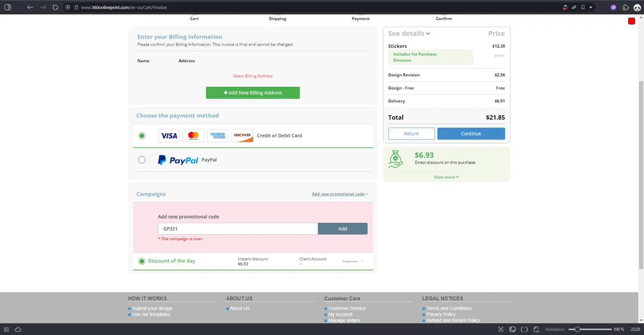Expand View more in discount box
The height and width of the screenshot is (335, 644).
(x=446, y=177)
